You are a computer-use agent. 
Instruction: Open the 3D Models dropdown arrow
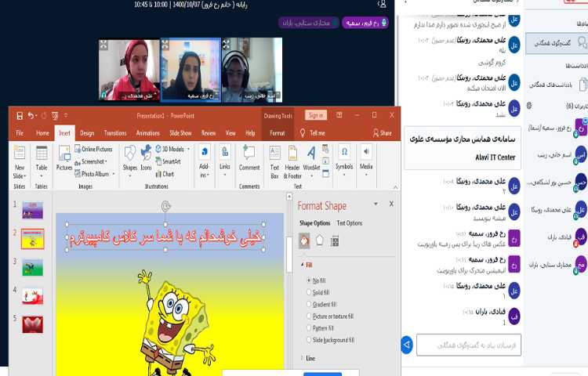point(188,149)
